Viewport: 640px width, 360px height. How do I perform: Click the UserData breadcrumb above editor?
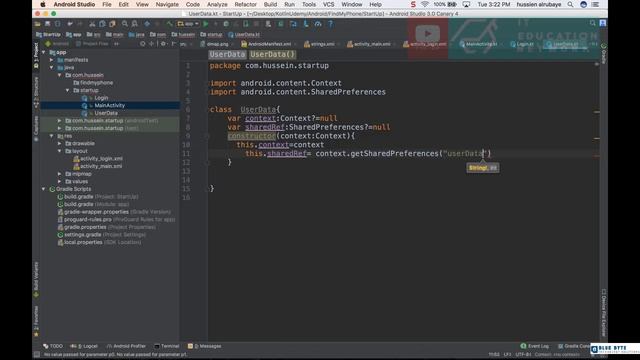pos(227,54)
